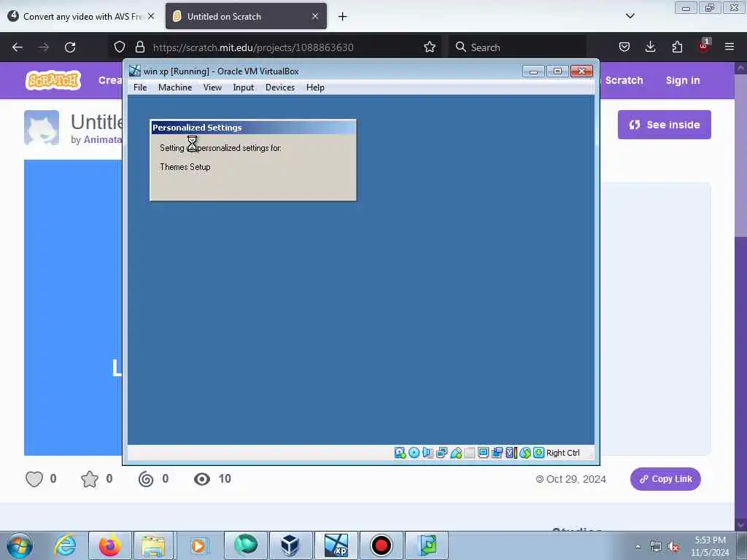747x560 pixels.
Task: Click the Firefox Search box
Action: click(x=517, y=47)
